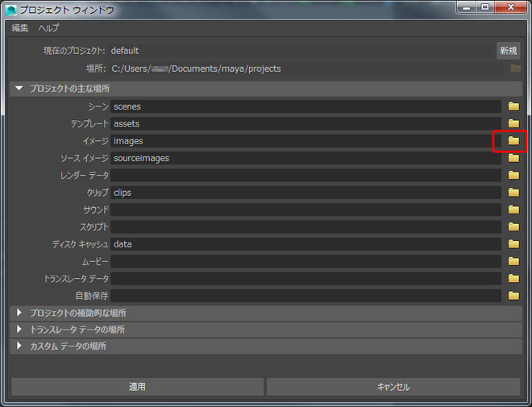
Task: Click the 新規 button
Action: pyautogui.click(x=509, y=51)
